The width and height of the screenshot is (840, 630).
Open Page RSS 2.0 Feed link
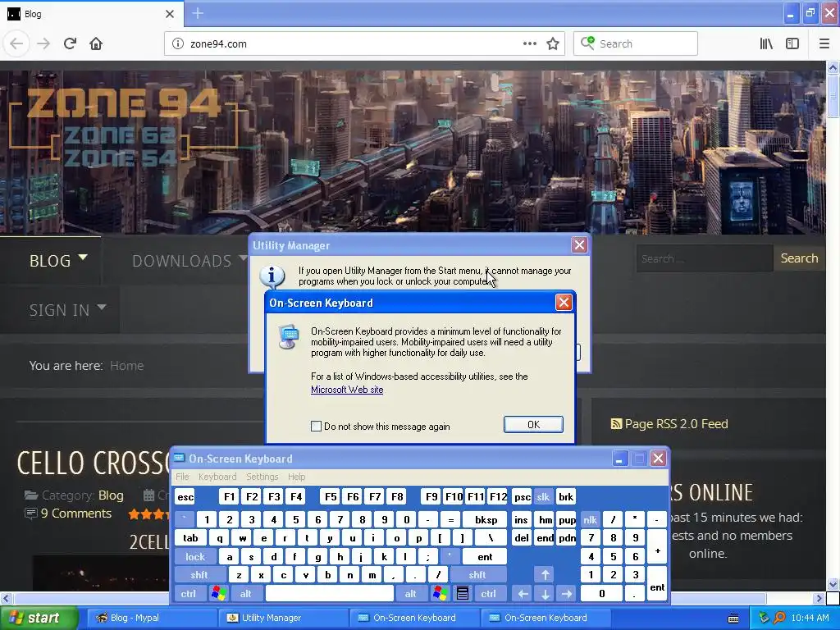(676, 424)
